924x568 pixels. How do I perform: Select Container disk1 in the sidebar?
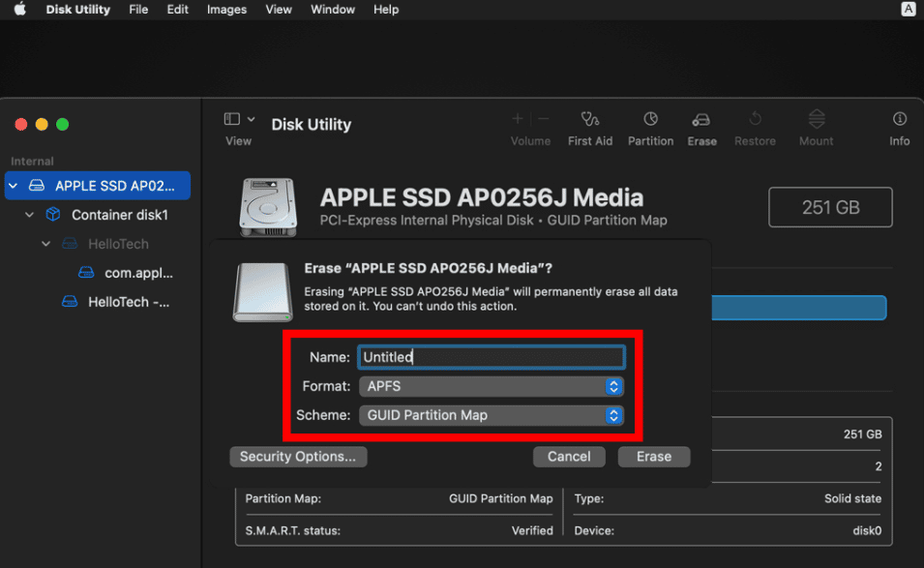[120, 215]
